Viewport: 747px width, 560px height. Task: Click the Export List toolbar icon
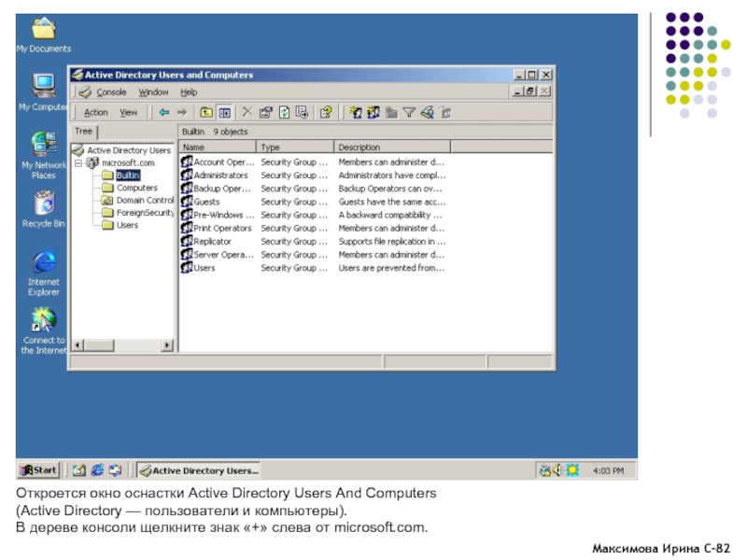pos(301,112)
